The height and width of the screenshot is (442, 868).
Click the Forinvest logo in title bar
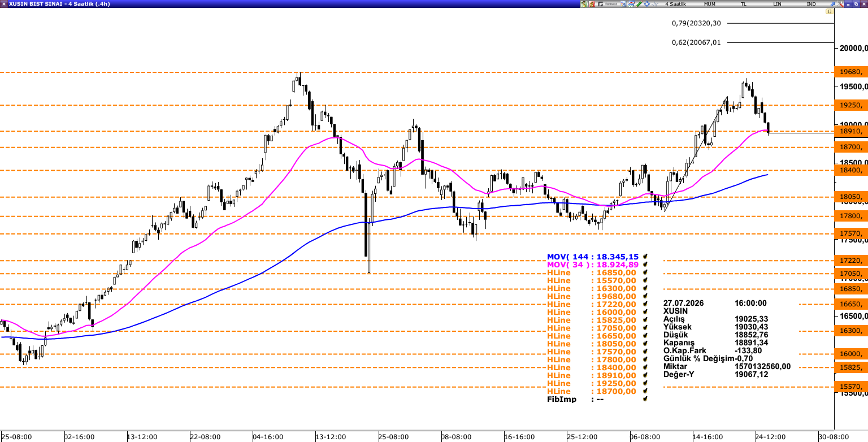click(x=607, y=4)
